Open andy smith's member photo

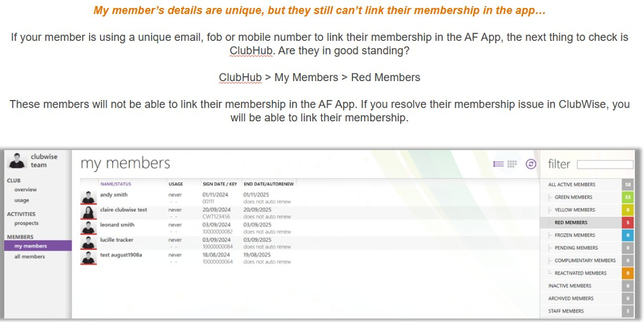click(89, 197)
